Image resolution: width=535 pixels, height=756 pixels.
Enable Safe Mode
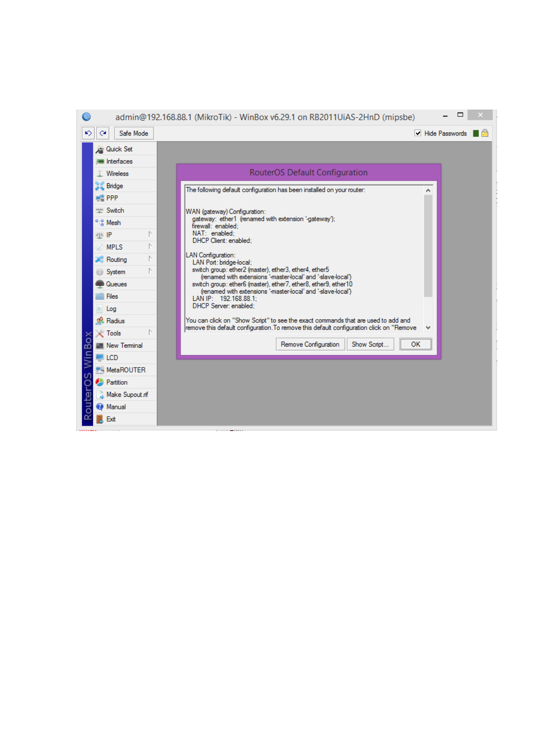(134, 133)
